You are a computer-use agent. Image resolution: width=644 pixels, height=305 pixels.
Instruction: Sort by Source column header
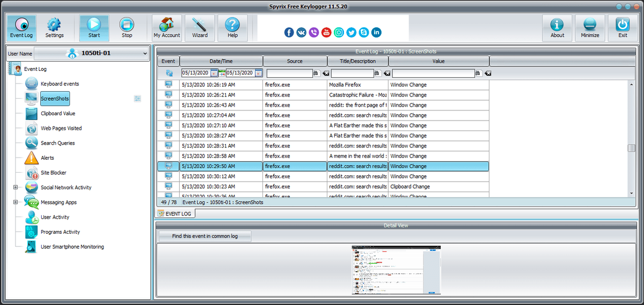point(295,61)
